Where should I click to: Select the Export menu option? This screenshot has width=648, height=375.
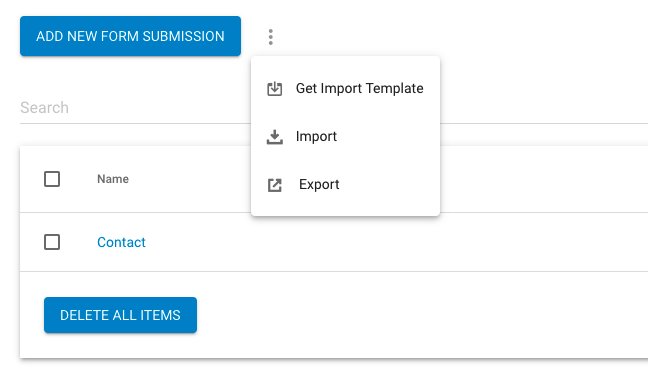tap(345, 184)
